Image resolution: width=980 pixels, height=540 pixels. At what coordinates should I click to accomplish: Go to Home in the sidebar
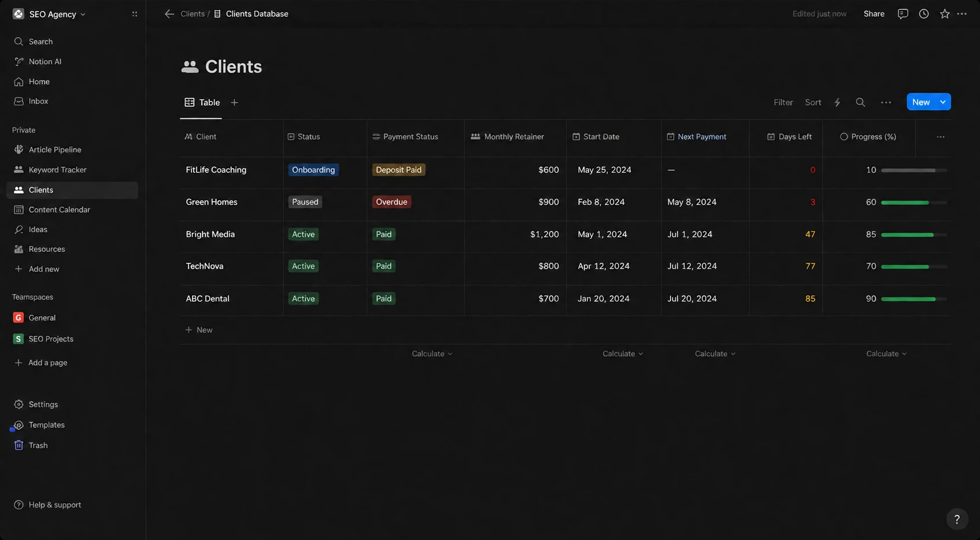72,82
